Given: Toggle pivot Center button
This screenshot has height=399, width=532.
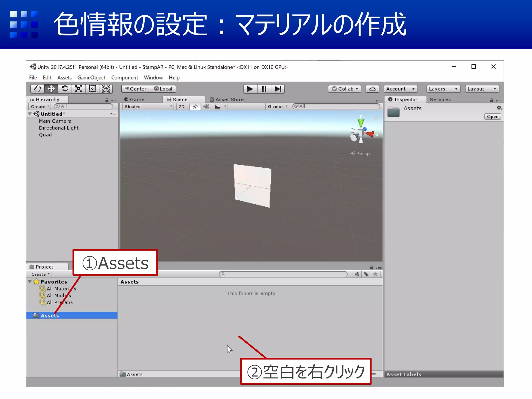Looking at the screenshot, I should pos(135,89).
